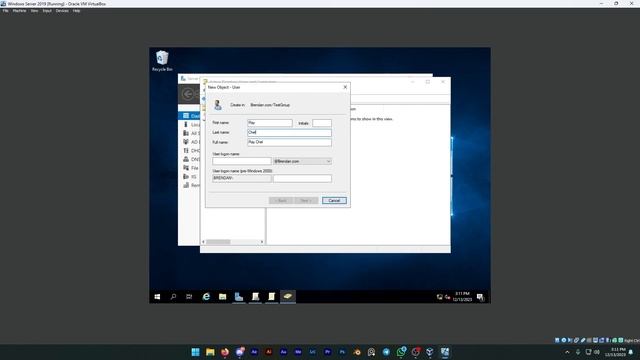
Task: Open VirtualBox Help menu
Action: [x=76, y=11]
